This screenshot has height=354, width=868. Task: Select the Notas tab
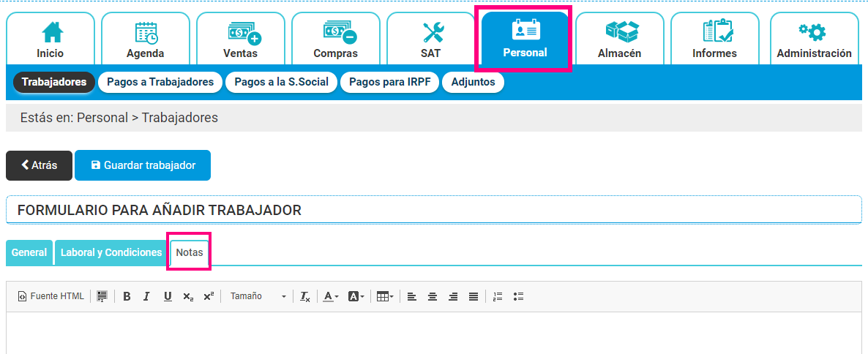(x=190, y=252)
